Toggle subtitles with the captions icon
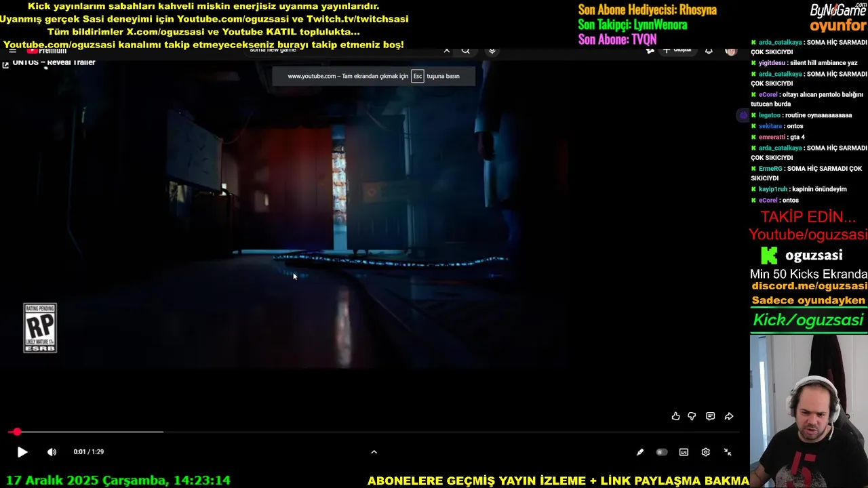This screenshot has height=488, width=868. pyautogui.click(x=684, y=452)
